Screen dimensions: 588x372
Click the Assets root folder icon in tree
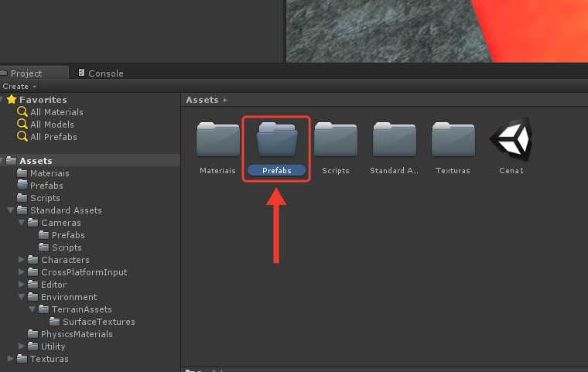point(12,161)
